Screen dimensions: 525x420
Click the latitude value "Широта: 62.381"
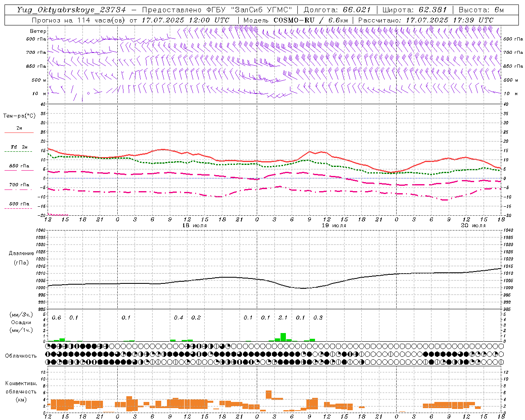[x=414, y=10]
